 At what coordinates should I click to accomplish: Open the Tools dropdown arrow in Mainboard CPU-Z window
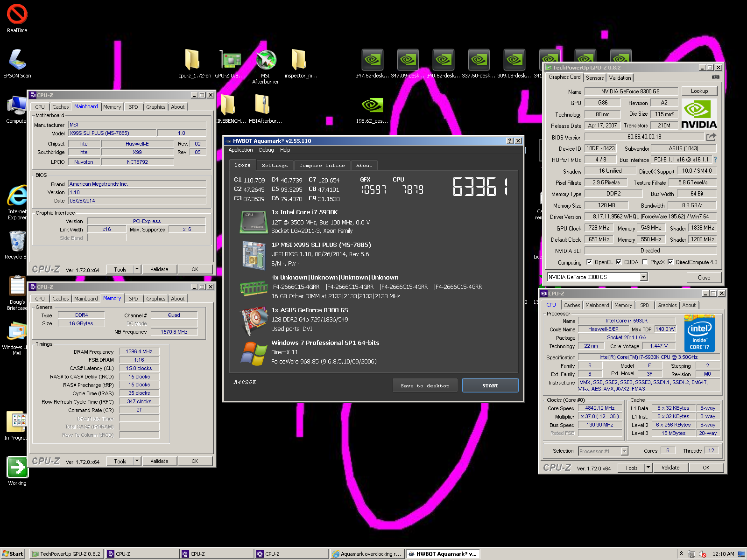[x=137, y=269]
